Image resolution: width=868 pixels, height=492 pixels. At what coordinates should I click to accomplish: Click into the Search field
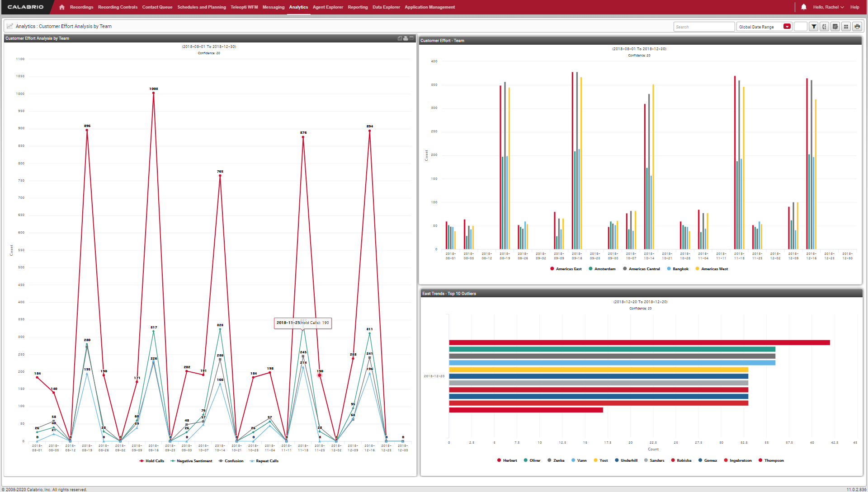703,27
